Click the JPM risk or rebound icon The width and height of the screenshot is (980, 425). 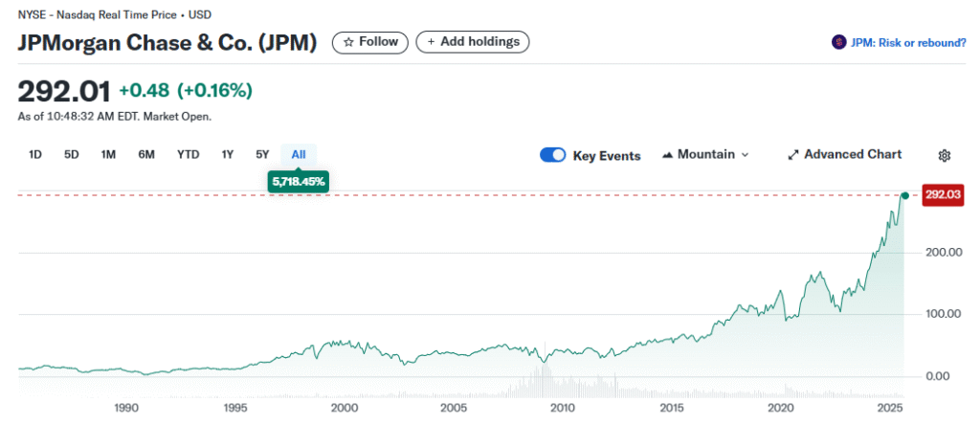tap(839, 42)
